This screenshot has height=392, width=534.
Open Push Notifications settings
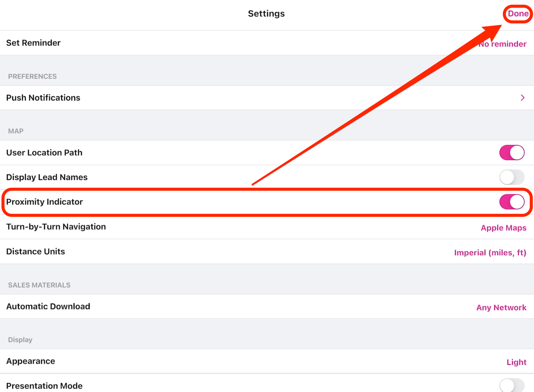[x=43, y=98]
